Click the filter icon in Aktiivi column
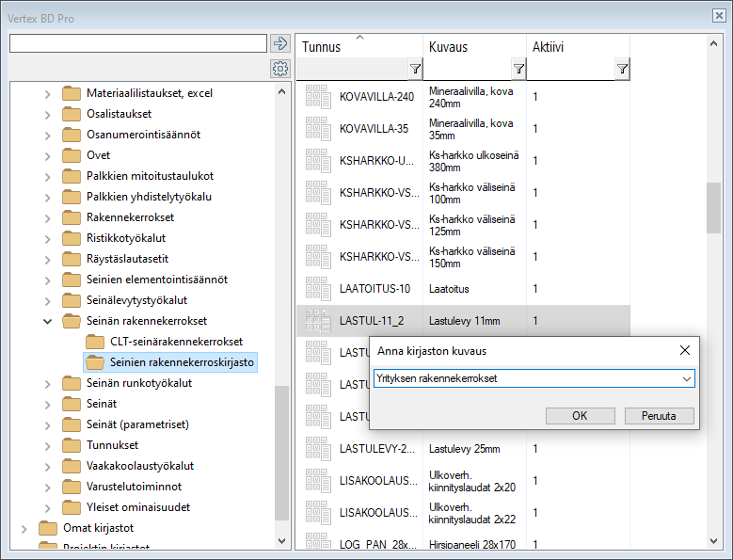Screen dimensions: 733x560 pyautogui.click(x=622, y=69)
